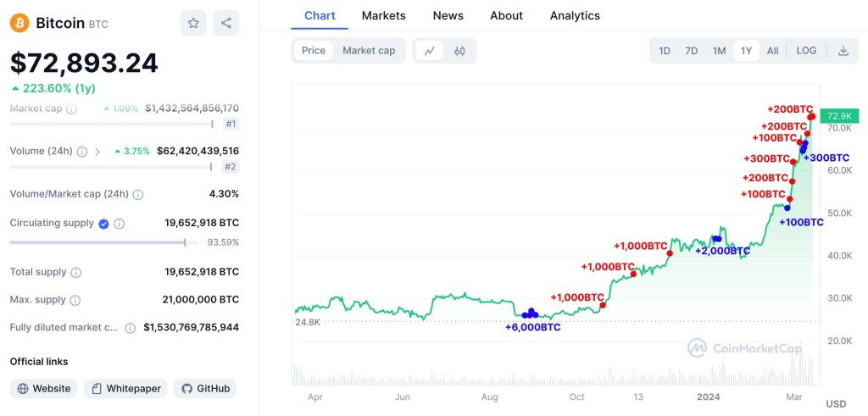This screenshot has height=416, width=868.
Task: Open the GitHub official link
Action: (205, 389)
